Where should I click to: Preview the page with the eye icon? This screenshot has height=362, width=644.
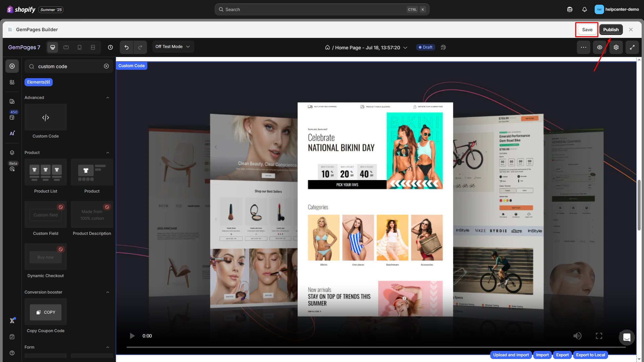tap(600, 47)
